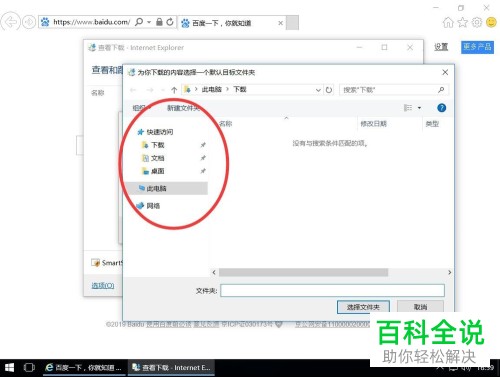Close the Baidu browser tab
500x377 pixels.
281,23
